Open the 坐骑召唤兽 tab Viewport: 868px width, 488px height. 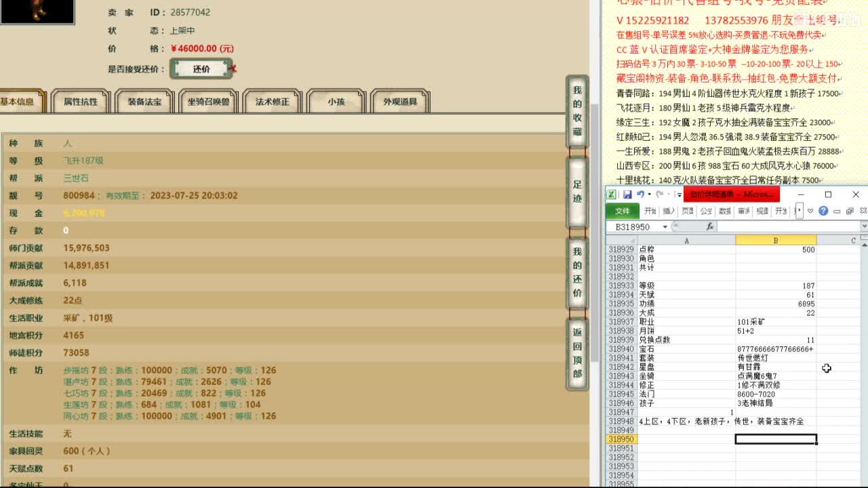[208, 100]
